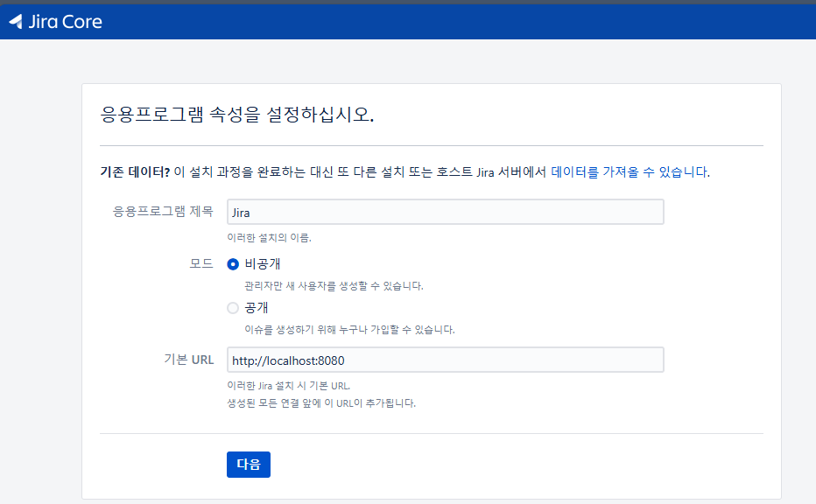Click the 관리자만 새 사용자를 생성 description
The height and width of the screenshot is (504, 816).
334,286
